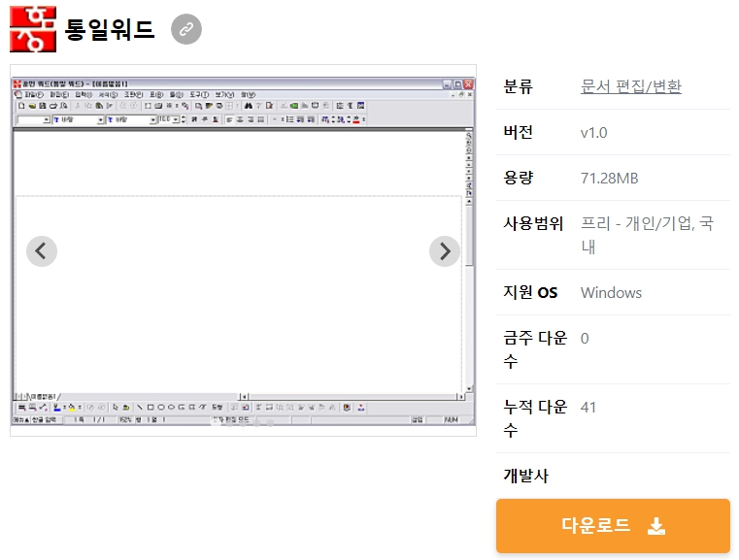Click the file size 71.28MB
This screenshot has height=560, width=739.
[x=610, y=179]
